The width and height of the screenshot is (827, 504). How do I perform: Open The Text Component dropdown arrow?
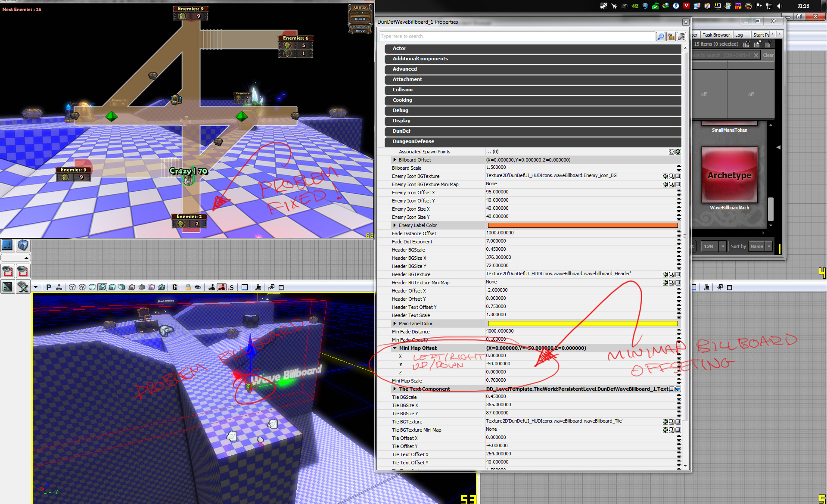(x=678, y=389)
